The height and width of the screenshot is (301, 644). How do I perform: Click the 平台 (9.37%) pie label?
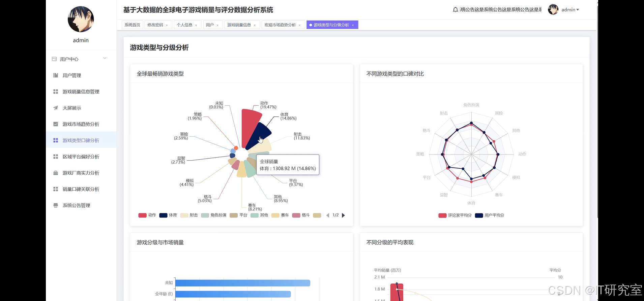296,183
